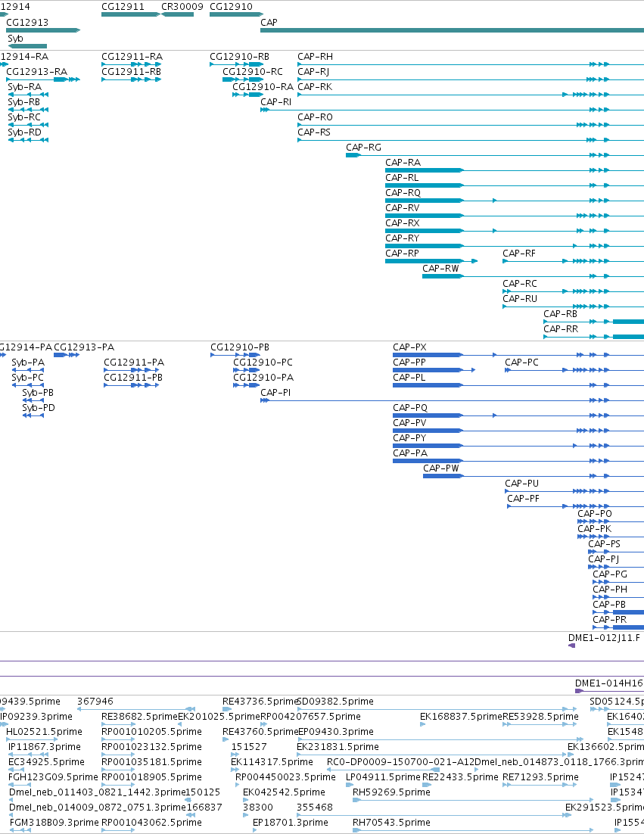Select protein CAP-PC
The image size is (644, 834).
point(574,369)
